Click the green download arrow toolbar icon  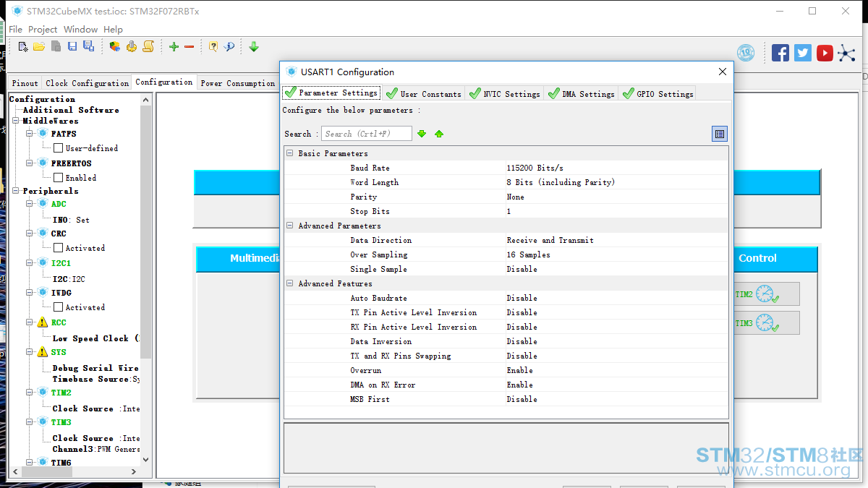(x=254, y=47)
